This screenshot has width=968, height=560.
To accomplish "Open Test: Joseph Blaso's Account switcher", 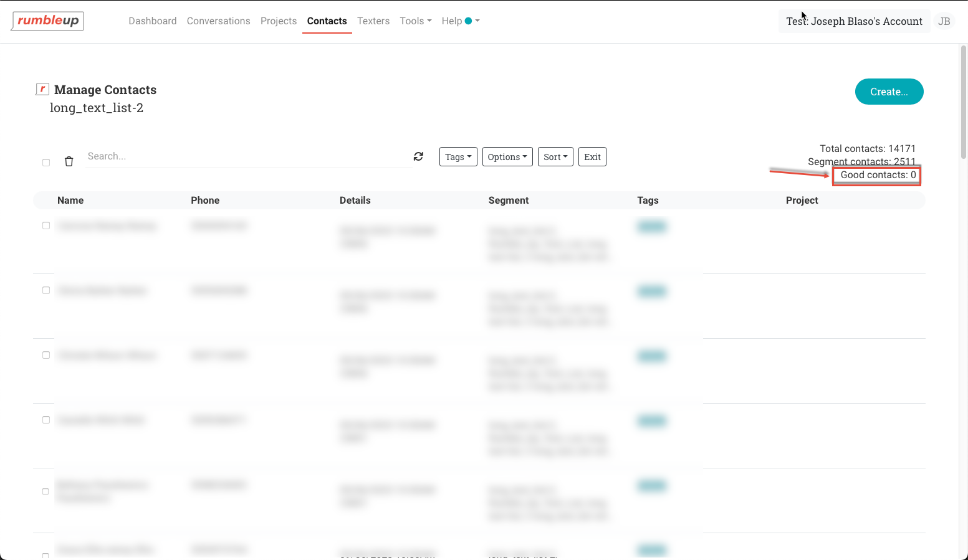I will (854, 21).
